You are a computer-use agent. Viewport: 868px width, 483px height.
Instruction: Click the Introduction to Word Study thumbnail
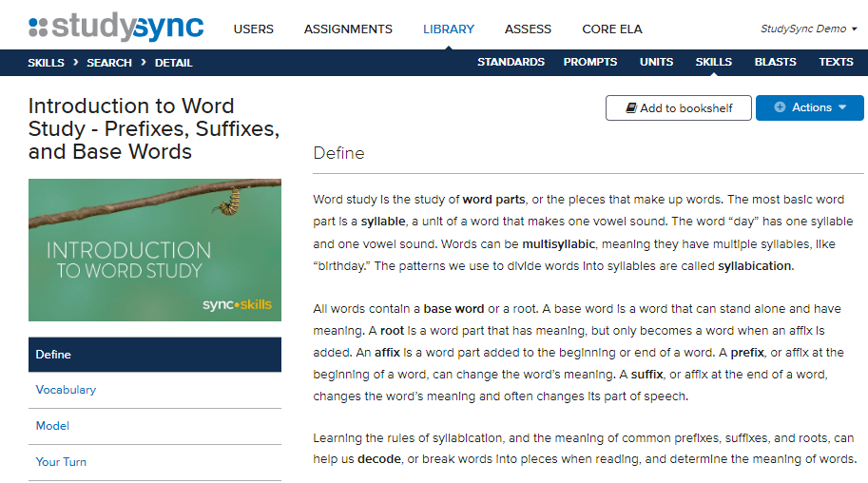[x=155, y=250]
